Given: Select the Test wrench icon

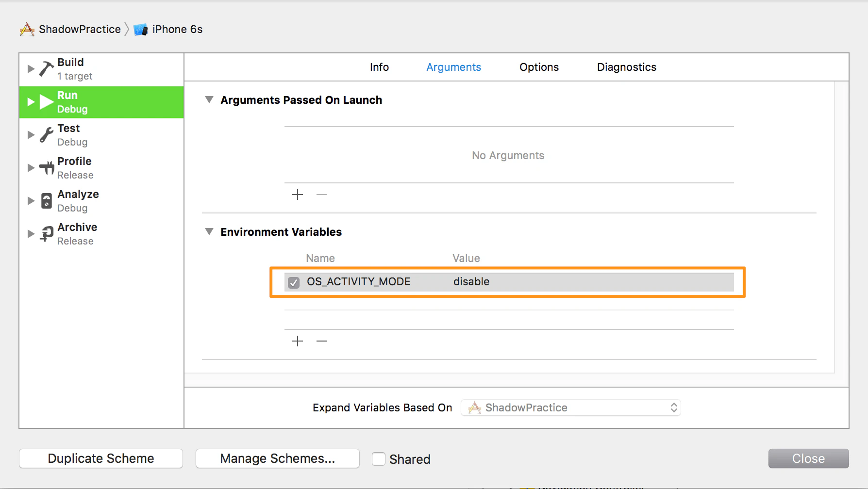Looking at the screenshot, I should pos(46,135).
